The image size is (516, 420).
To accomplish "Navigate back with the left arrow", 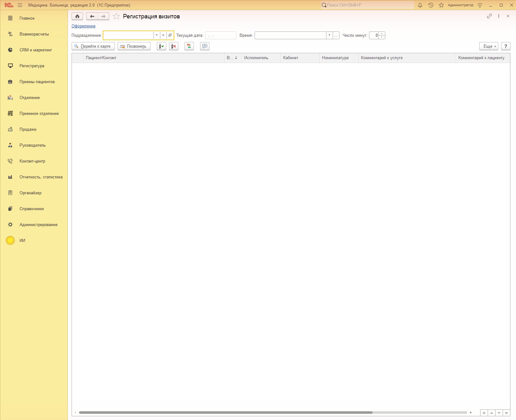I will click(x=92, y=16).
